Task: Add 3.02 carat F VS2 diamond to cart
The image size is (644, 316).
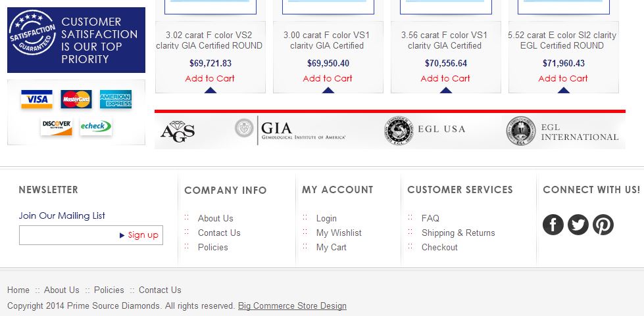Action: coord(210,78)
